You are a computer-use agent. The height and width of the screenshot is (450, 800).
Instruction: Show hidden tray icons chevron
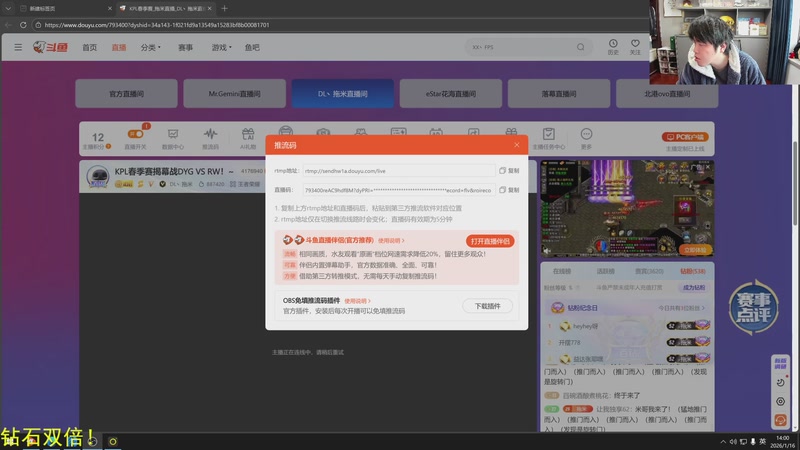723,442
